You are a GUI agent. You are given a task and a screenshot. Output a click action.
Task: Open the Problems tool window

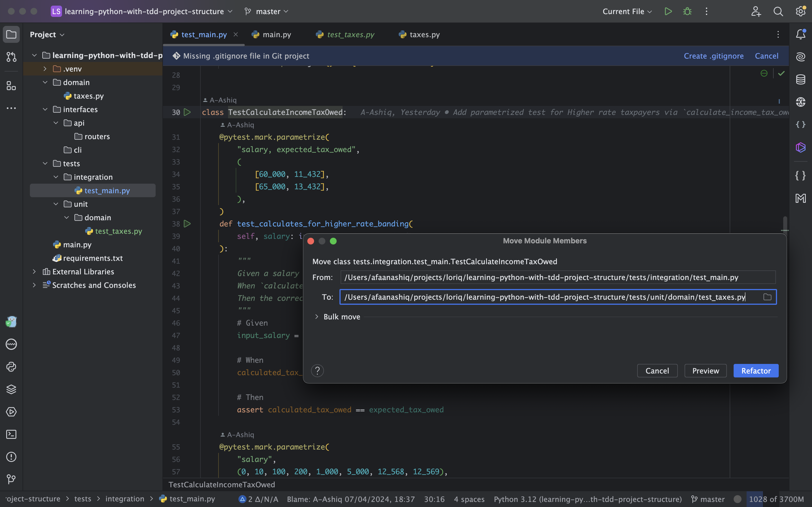[11, 457]
